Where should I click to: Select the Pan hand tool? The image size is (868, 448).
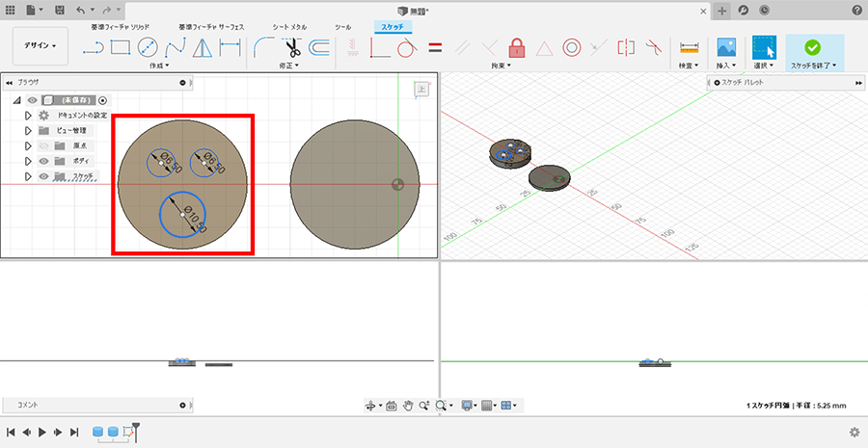(408, 406)
